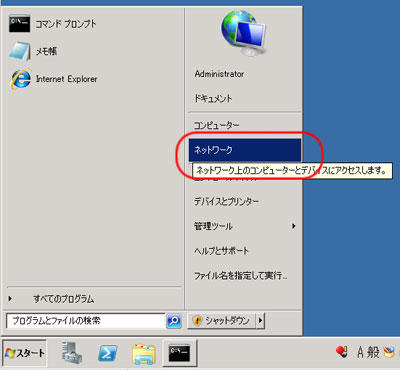Open ヘルプとサポート

[x=221, y=251]
